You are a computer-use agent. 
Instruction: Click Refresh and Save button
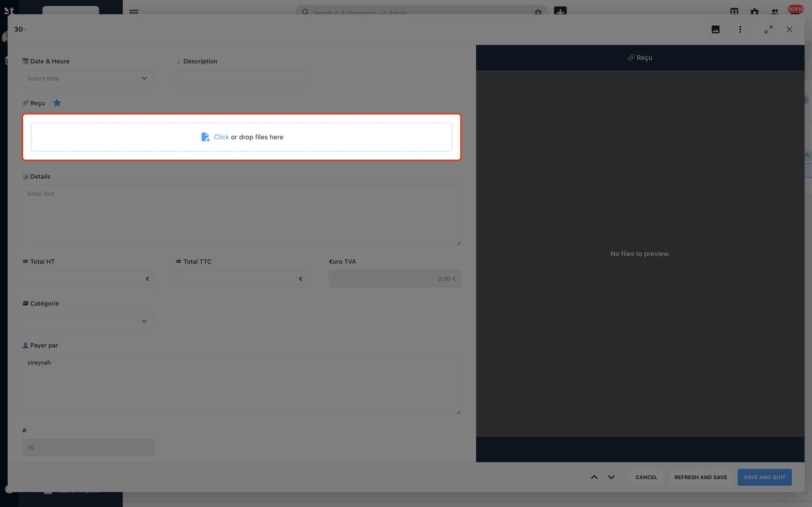point(701,477)
